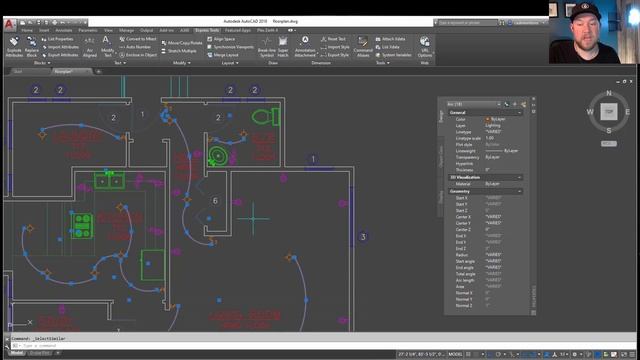Click the ByLayer color swatch value
640x360 pixels.
click(x=496, y=119)
